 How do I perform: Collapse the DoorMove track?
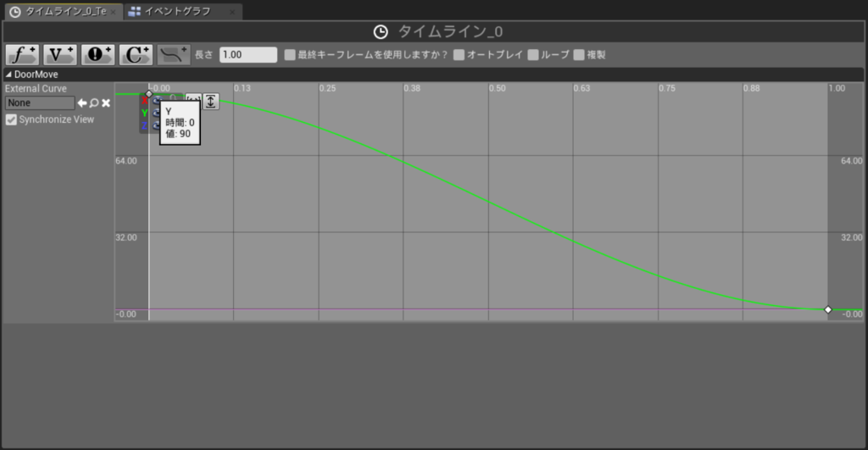coord(8,75)
